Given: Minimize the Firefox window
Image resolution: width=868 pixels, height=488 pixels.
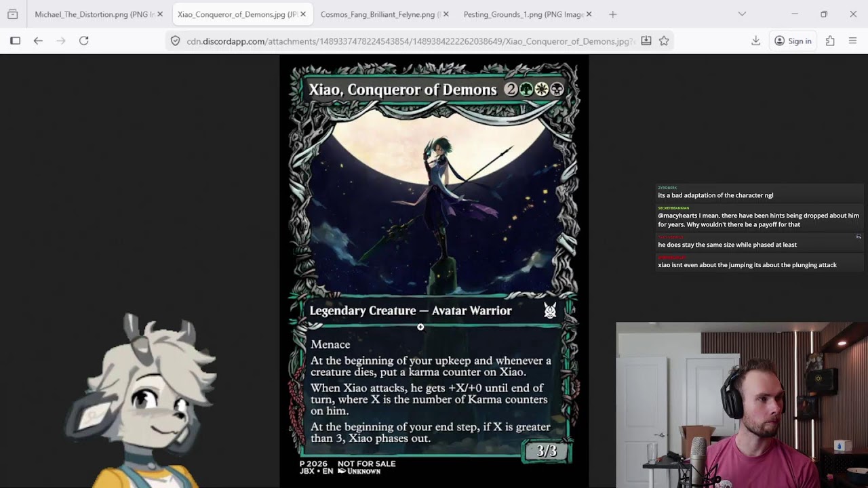Looking at the screenshot, I should (x=795, y=14).
